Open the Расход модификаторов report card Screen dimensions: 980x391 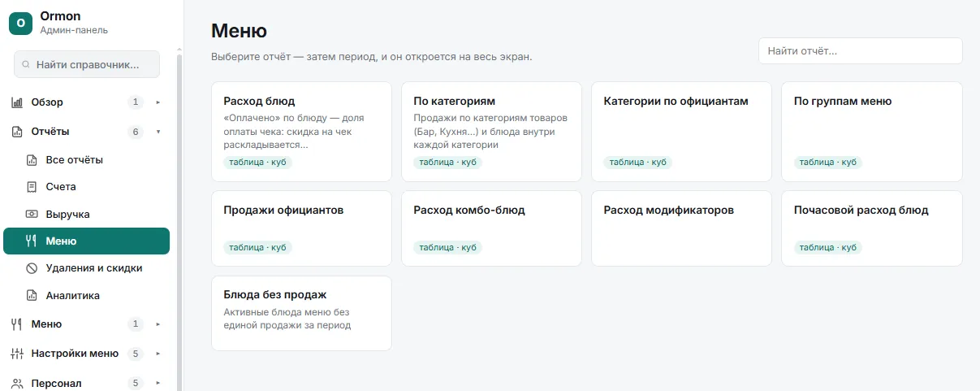[681, 228]
